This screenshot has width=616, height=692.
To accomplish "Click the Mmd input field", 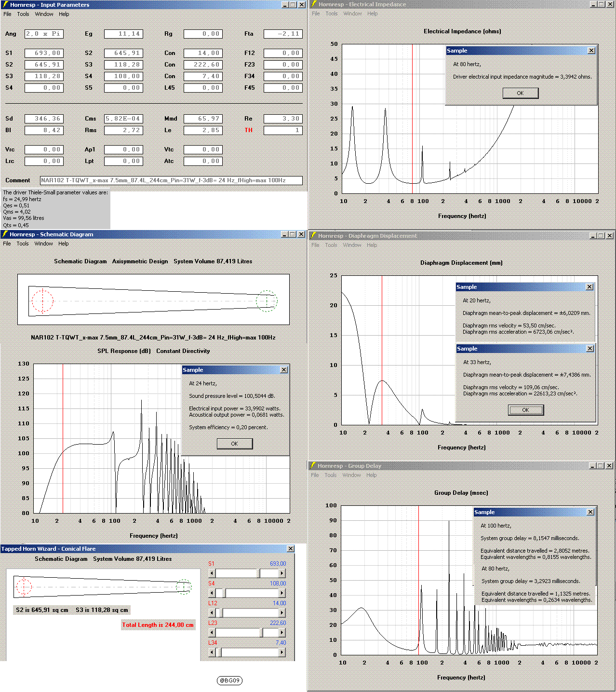I will pyautogui.click(x=203, y=119).
